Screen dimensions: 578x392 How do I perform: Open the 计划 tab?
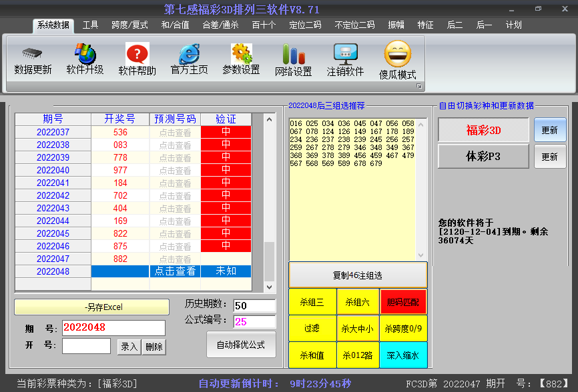[513, 25]
